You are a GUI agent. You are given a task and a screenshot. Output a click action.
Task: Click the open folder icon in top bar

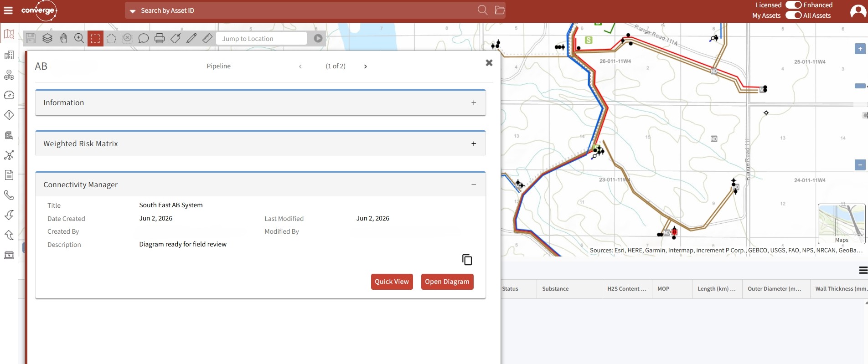500,10
